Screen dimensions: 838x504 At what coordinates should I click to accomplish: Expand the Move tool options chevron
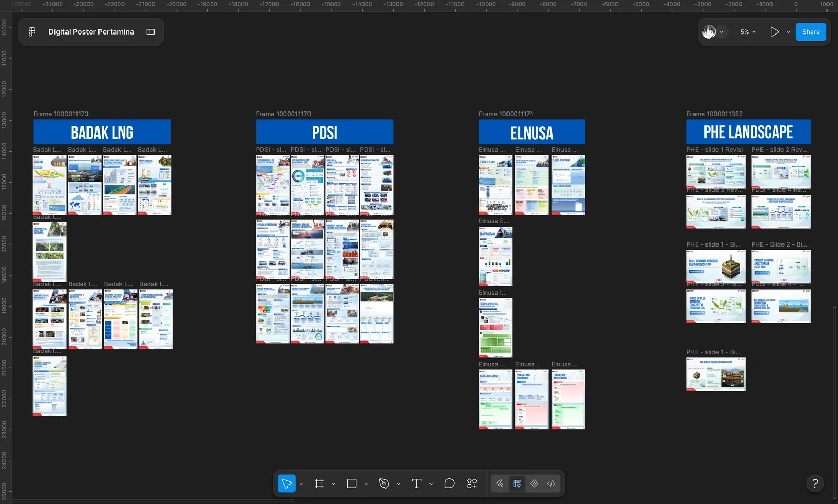pos(301,484)
